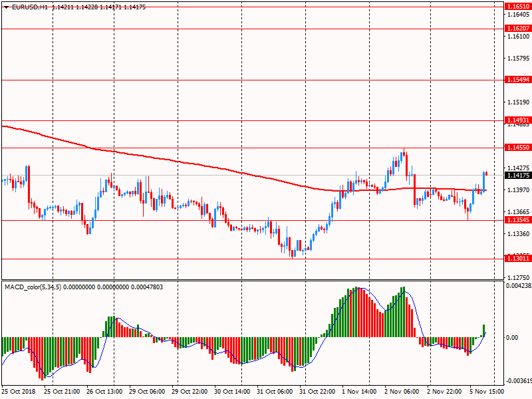Select the 31 Oct 22:00 time label
532x399 pixels.
pyautogui.click(x=317, y=392)
